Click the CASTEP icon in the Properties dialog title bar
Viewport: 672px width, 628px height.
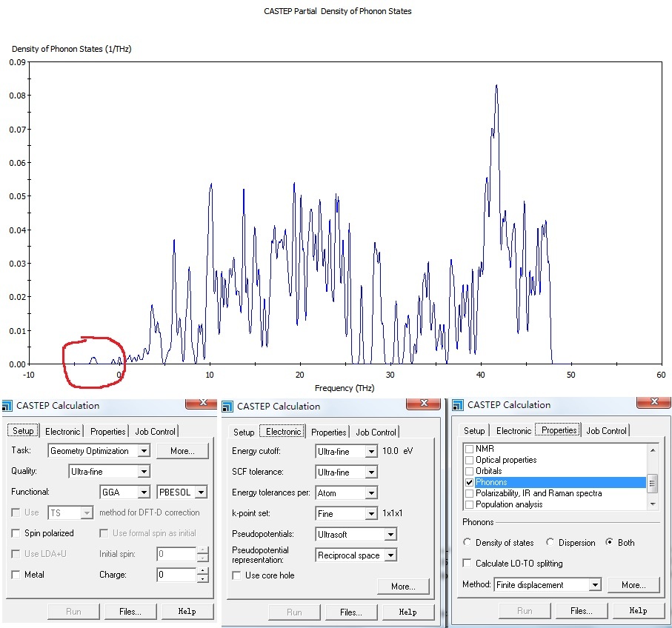click(458, 405)
